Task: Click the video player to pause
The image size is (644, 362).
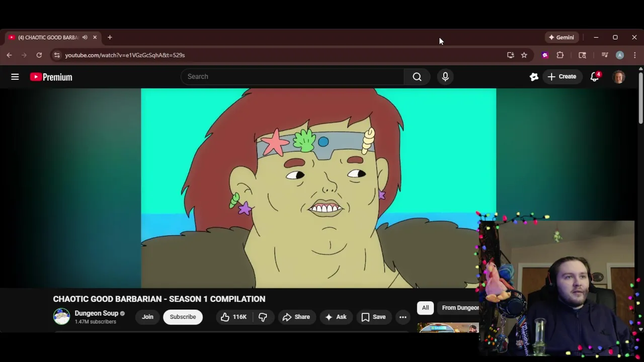Action: tap(318, 188)
